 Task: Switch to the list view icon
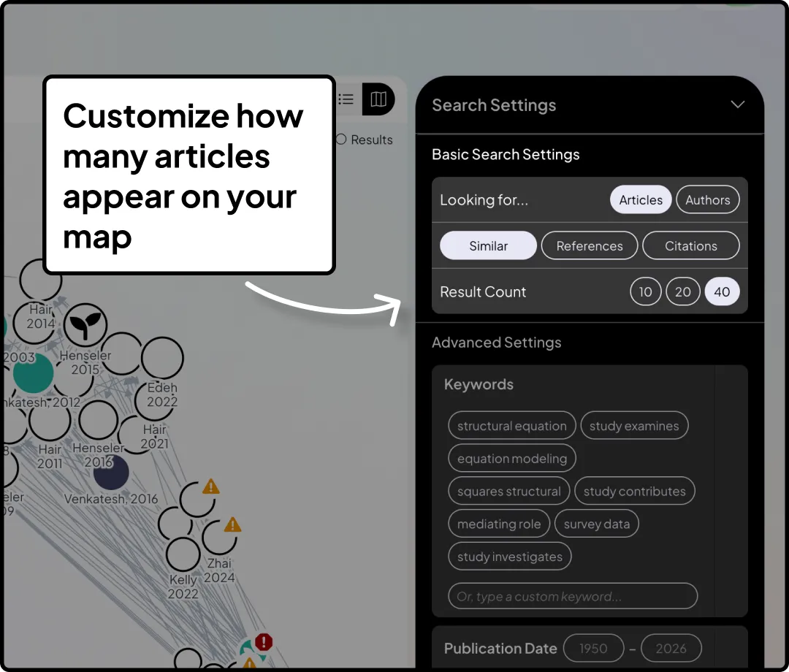(346, 99)
